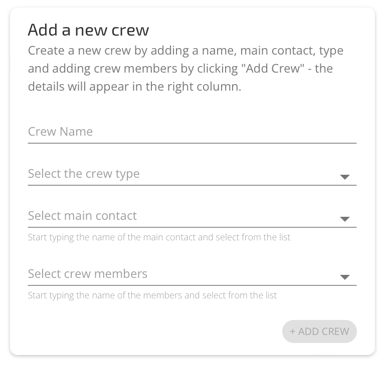Click the 'Select the crew type' placeholder text
The image size is (385, 366).
point(84,174)
